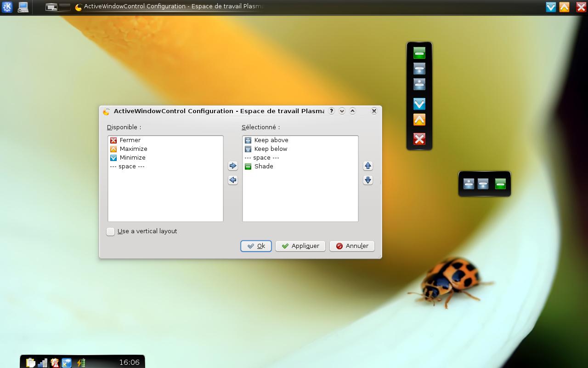Select Minimize in the Disponible list
Screen dimensions: 588x368
coord(165,157)
